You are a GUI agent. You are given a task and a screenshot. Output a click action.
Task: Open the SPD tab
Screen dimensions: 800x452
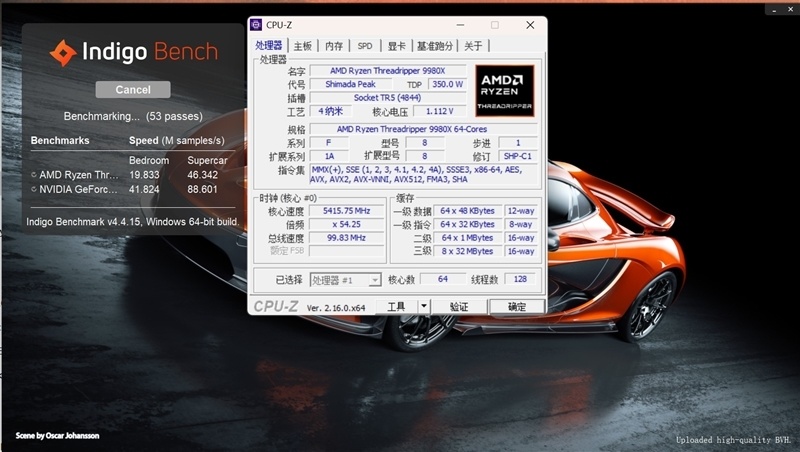pos(365,46)
